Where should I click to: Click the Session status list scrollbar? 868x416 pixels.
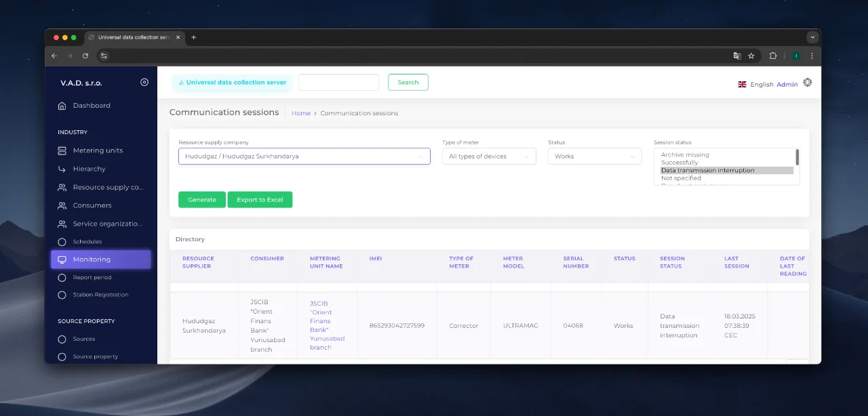pos(797,158)
